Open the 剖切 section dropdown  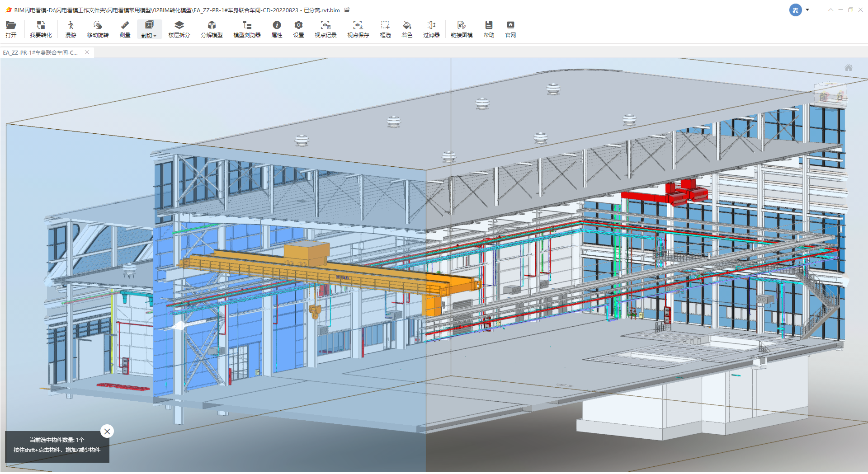point(149,29)
